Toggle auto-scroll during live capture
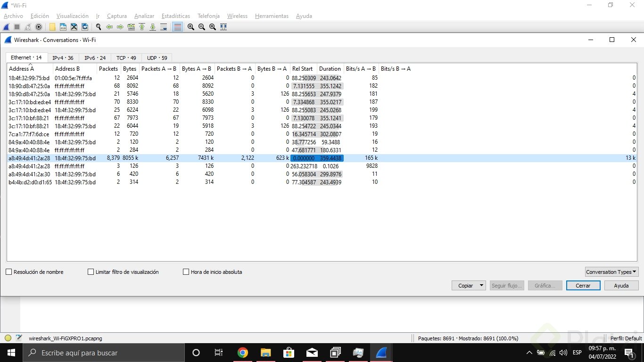644x362 pixels. coord(164,27)
